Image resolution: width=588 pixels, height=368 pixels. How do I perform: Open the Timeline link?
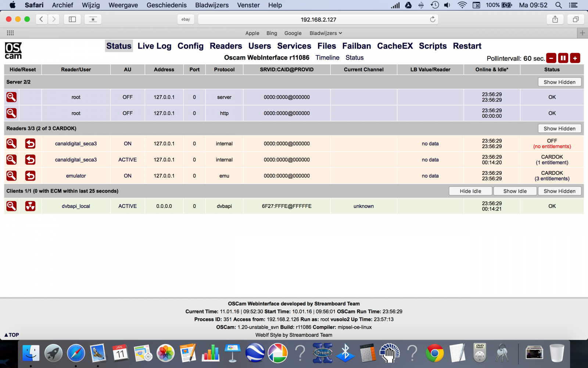point(327,58)
